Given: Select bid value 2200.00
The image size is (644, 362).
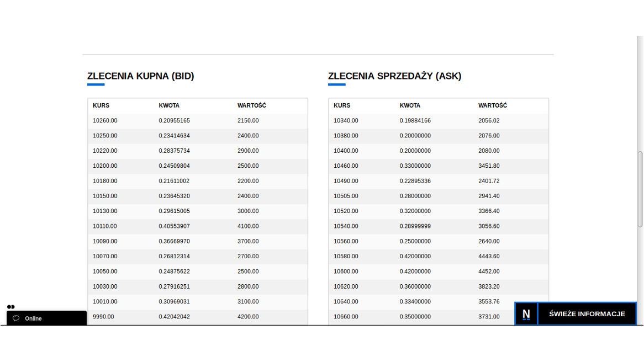Looking at the screenshot, I should (248, 181).
